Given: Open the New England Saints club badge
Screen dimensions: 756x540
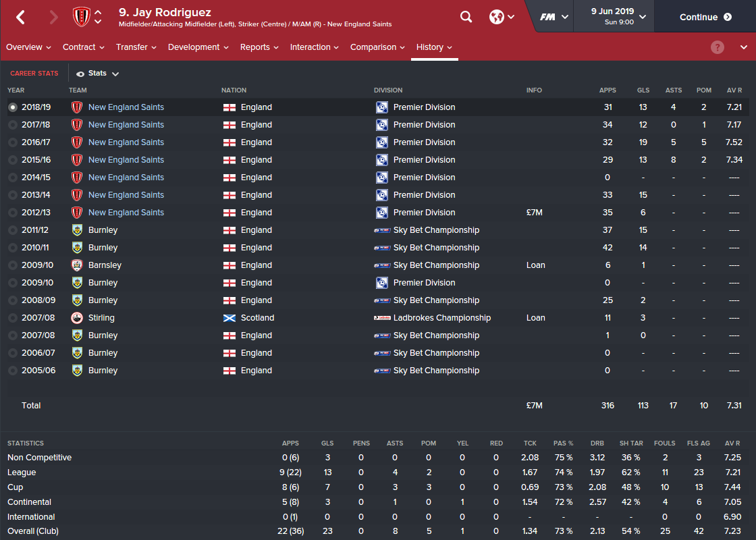Looking at the screenshot, I should [x=81, y=17].
